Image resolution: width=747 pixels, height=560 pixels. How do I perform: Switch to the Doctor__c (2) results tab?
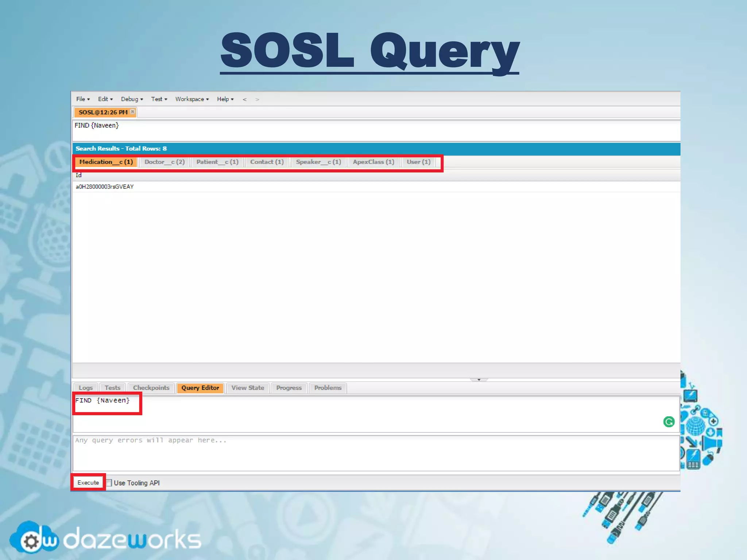165,162
